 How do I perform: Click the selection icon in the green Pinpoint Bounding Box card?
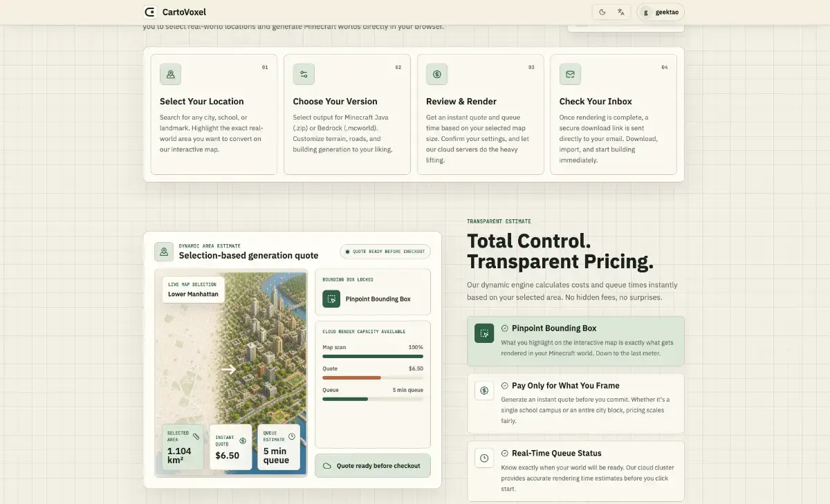coord(484,333)
